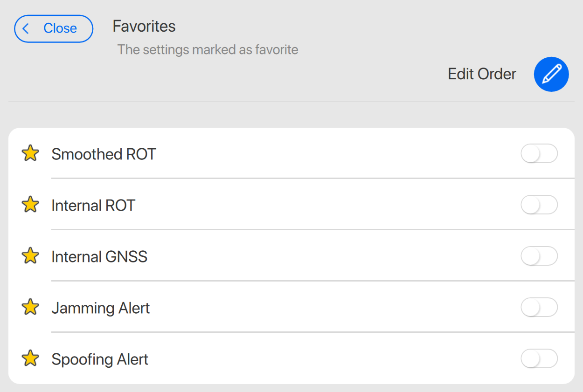Select the Spoofing Alert label
This screenshot has width=583, height=392.
(100, 359)
